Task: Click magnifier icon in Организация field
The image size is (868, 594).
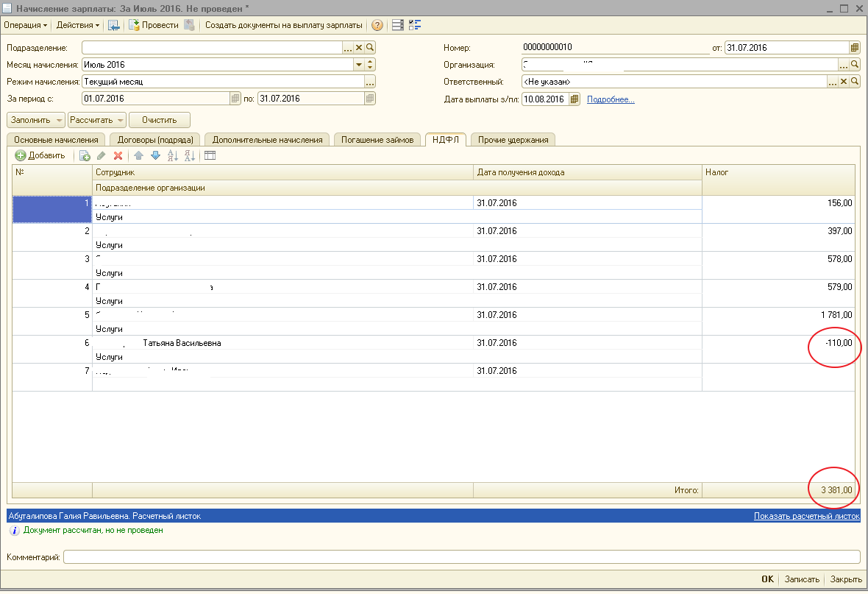Action: point(854,65)
